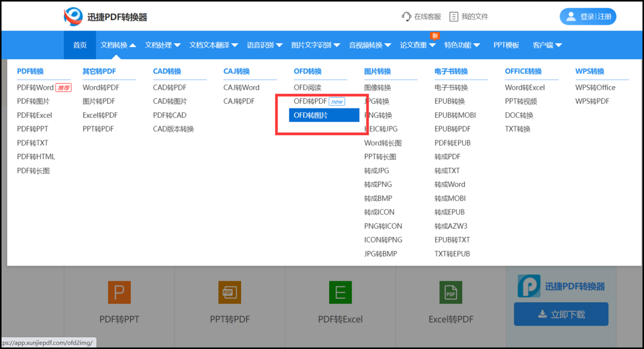
Task: Open the JPG转BMP link
Action: [x=380, y=254]
